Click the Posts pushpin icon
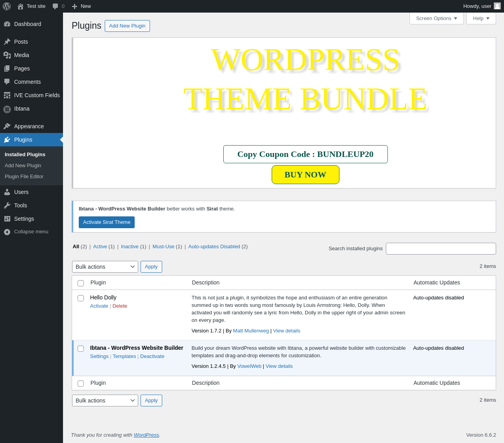 (7, 42)
